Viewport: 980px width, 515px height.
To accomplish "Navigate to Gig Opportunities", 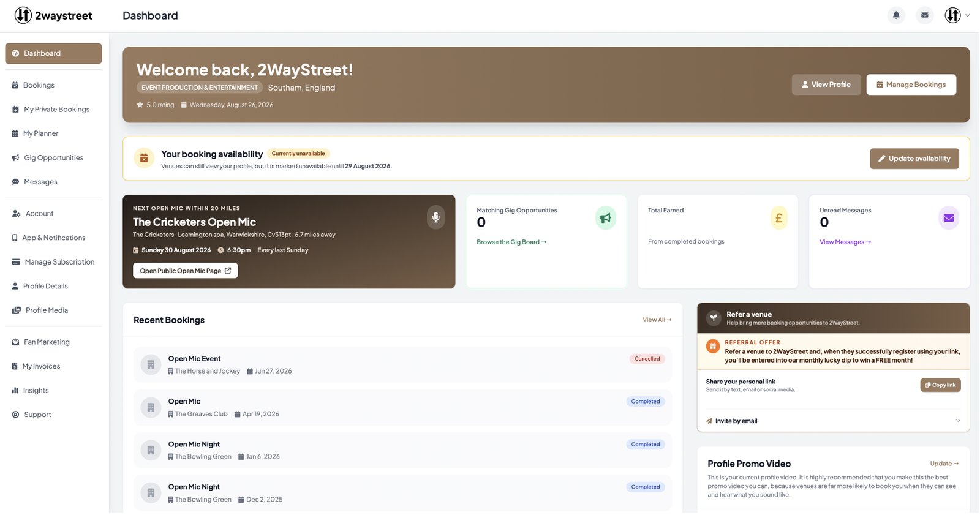I will point(53,157).
